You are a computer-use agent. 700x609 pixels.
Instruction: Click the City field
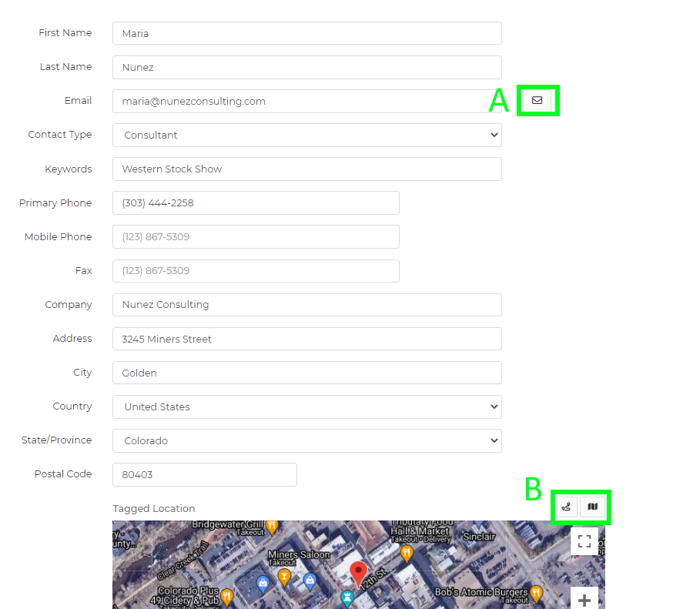pyautogui.click(x=307, y=373)
